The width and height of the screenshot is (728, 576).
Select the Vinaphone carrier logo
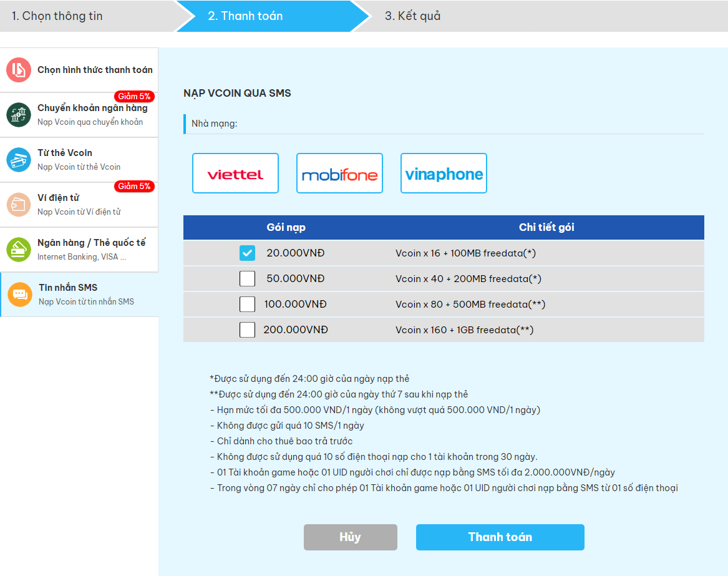coord(444,173)
